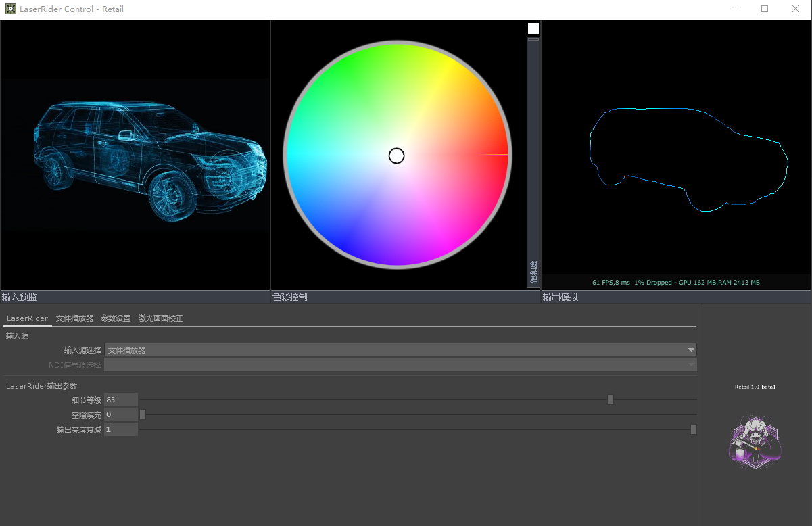Open the 参数设置 tab
The width and height of the screenshot is (812, 526).
(x=116, y=318)
